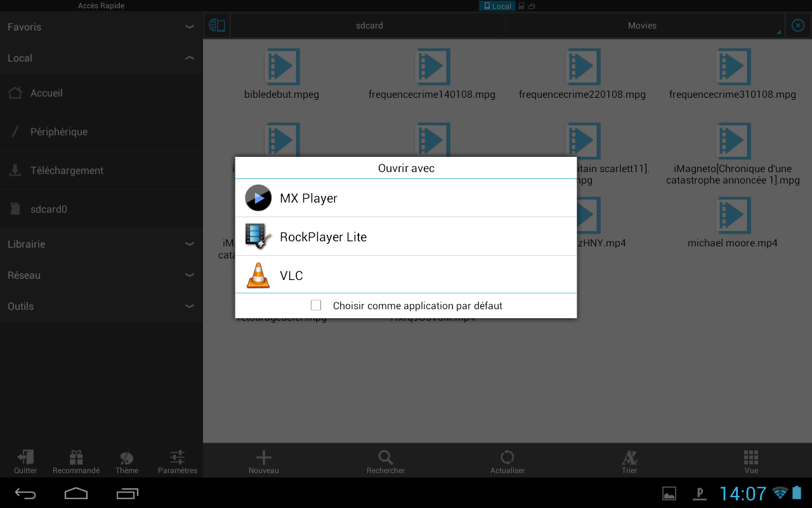
Task: Click the RockPlayer Lite filmstrip icon
Action: (258, 236)
